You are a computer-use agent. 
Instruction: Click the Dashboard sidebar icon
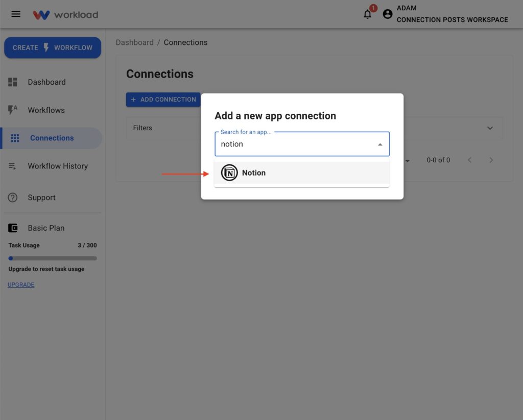[x=13, y=82]
